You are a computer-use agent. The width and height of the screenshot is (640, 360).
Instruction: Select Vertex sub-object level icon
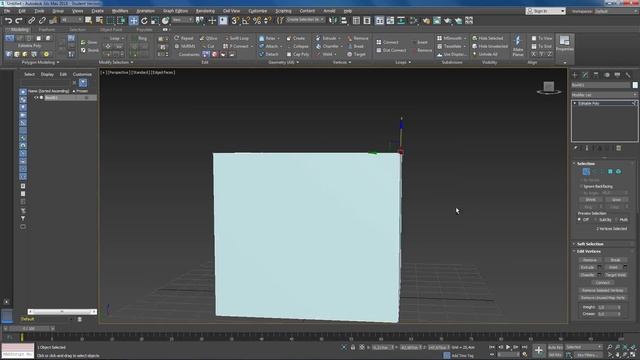point(586,172)
